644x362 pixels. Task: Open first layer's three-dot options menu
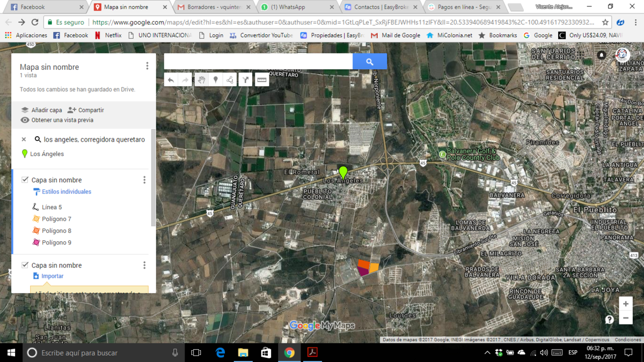(x=144, y=180)
